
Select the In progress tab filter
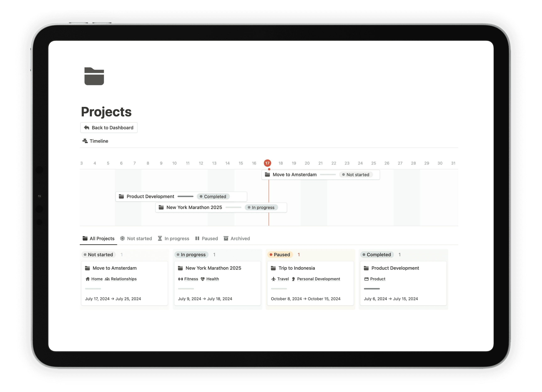(174, 239)
